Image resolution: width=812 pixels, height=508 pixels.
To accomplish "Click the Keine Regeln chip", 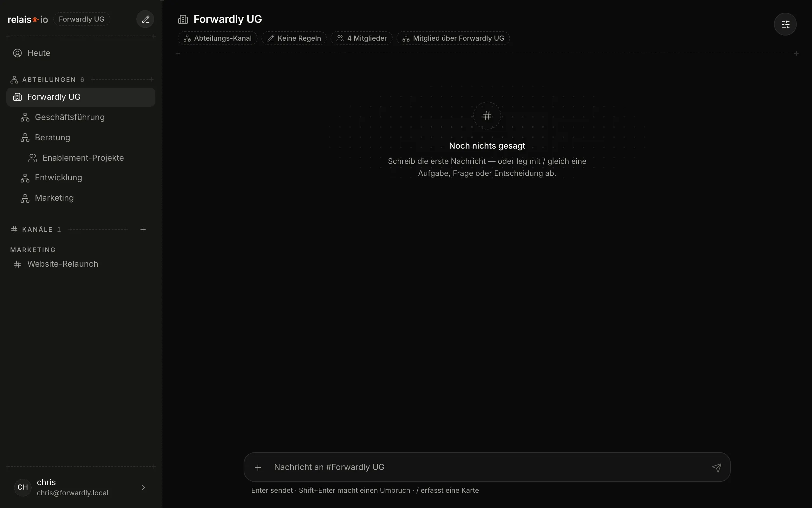I will 294,38.
